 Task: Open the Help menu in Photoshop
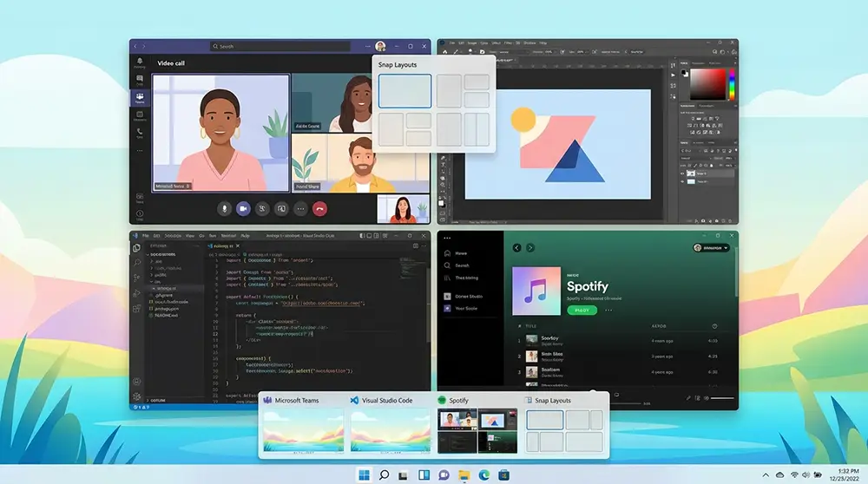pyautogui.click(x=543, y=43)
